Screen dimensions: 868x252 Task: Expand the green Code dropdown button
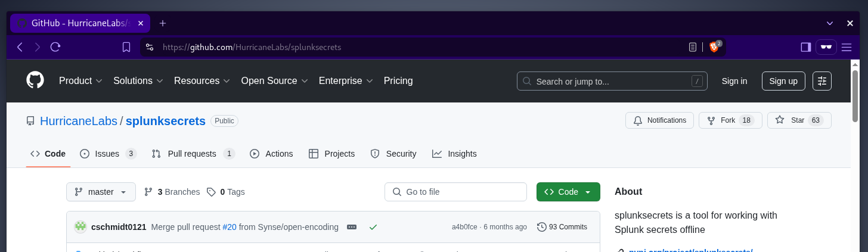568,192
